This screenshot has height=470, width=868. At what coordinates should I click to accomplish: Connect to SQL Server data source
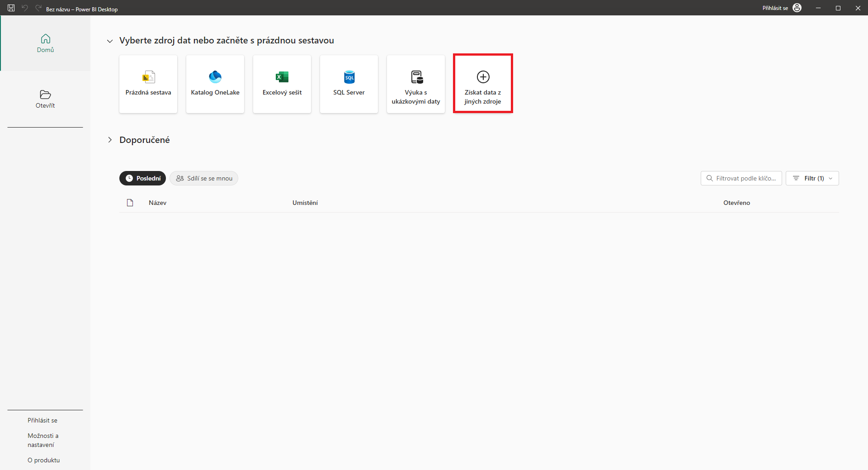point(349,84)
